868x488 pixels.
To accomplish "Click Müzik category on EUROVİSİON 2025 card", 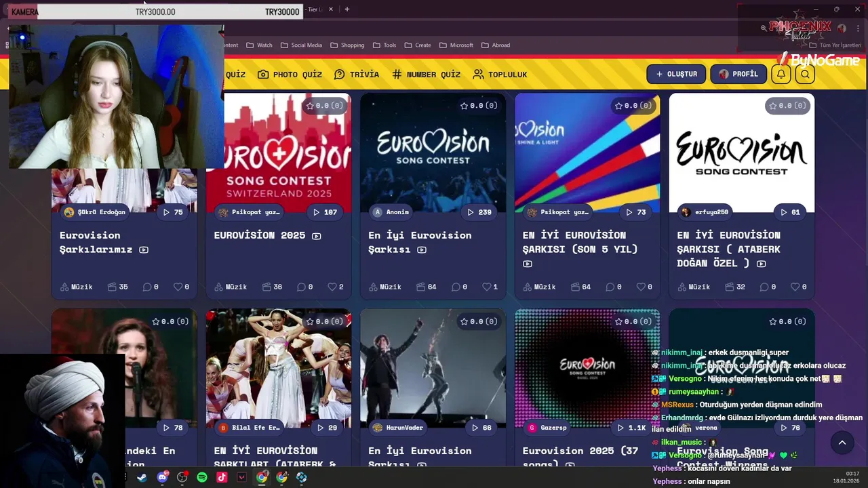I will pos(230,287).
